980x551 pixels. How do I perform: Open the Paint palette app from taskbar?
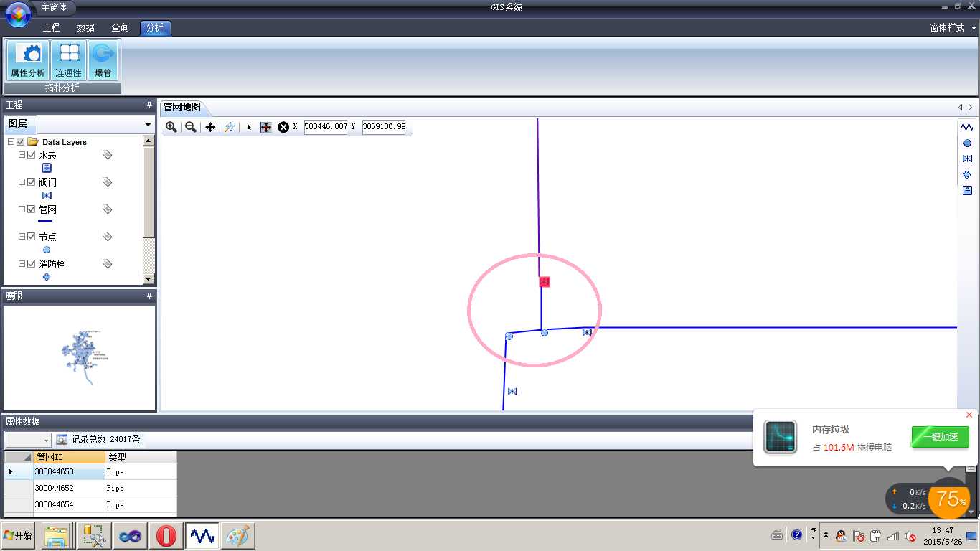(237, 536)
